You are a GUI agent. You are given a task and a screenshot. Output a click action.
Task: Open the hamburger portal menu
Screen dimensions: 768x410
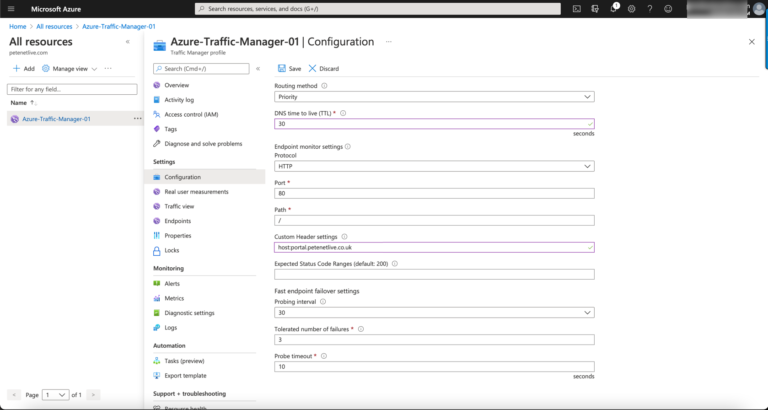pyautogui.click(x=11, y=9)
